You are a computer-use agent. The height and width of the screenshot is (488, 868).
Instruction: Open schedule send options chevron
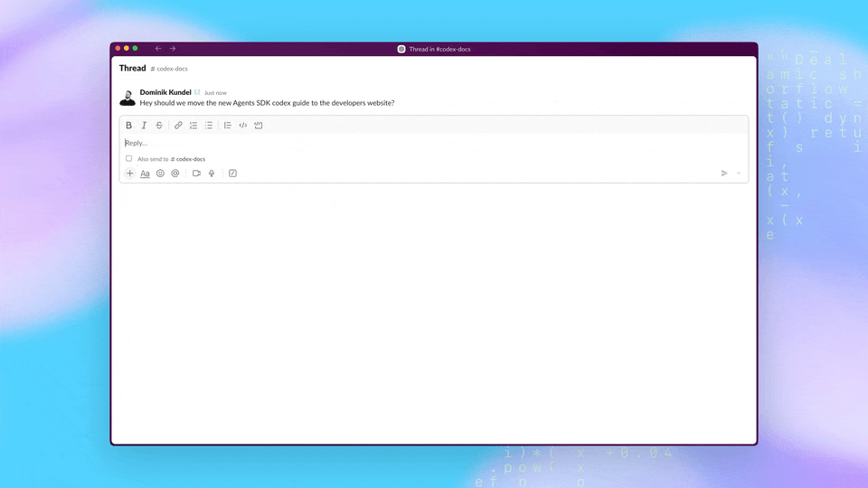(x=739, y=174)
